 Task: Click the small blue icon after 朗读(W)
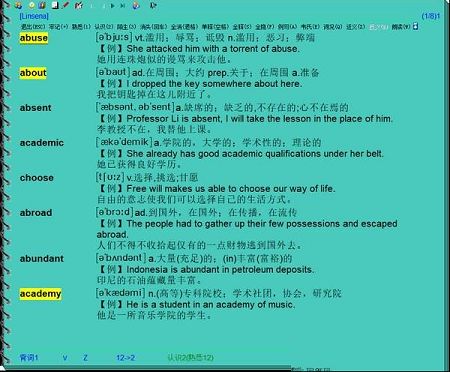(415, 26)
